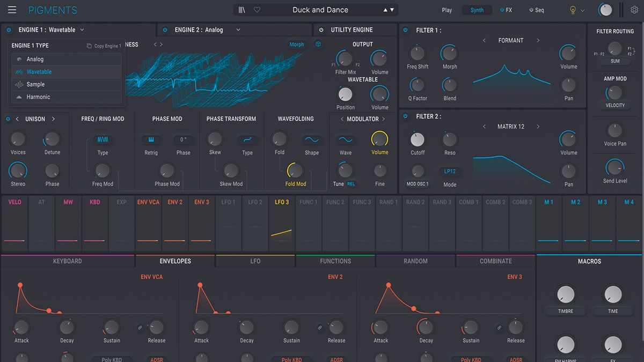Switch to the Functions tab

(335, 261)
